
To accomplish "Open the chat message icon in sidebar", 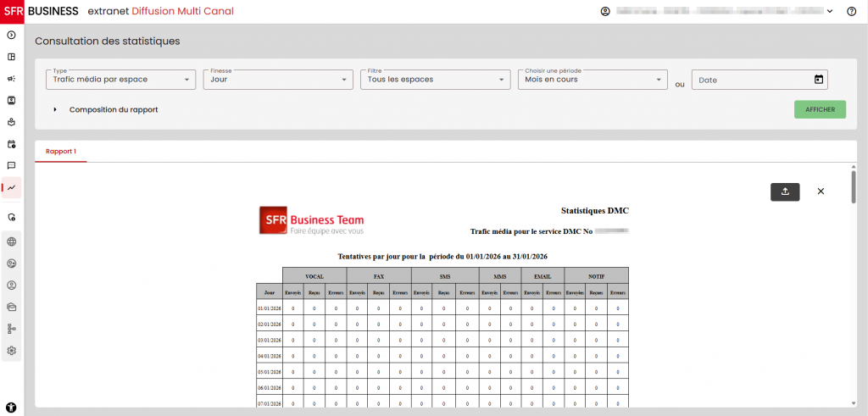I will click(x=12, y=165).
